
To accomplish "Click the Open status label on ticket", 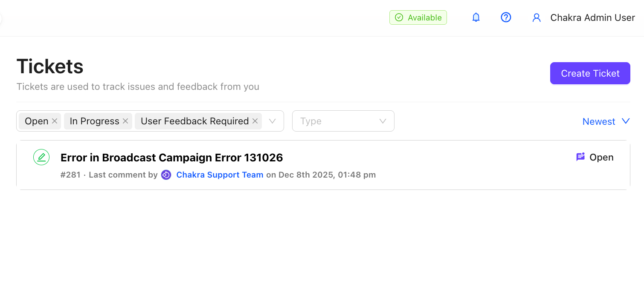I will click(x=601, y=157).
